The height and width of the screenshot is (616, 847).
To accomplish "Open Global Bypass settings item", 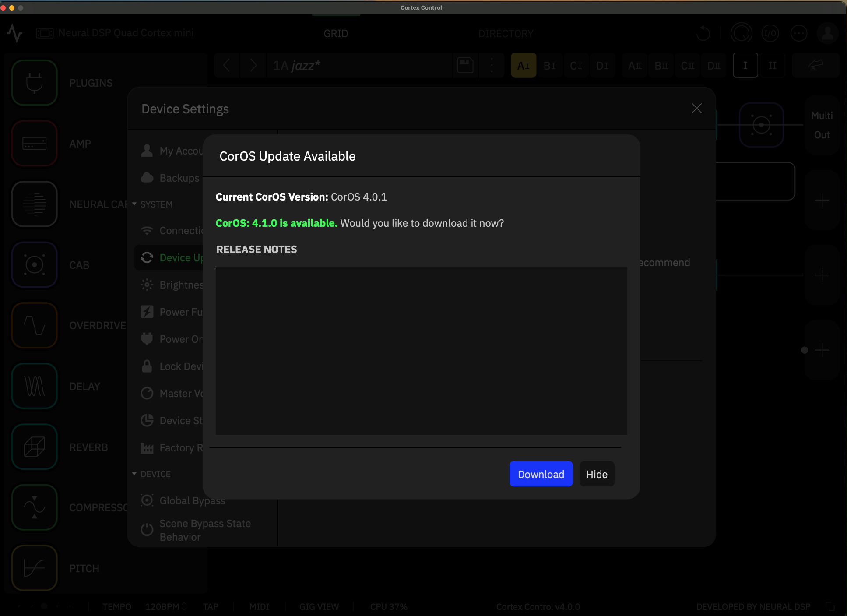I will pos(183,500).
